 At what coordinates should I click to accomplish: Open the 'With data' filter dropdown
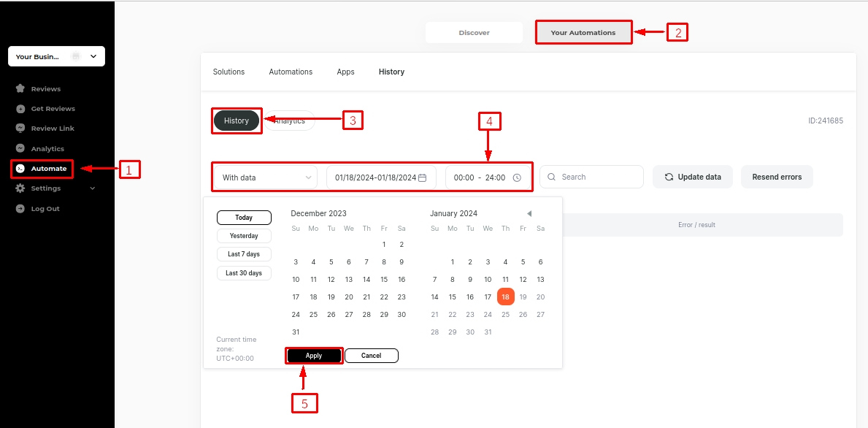coord(266,177)
